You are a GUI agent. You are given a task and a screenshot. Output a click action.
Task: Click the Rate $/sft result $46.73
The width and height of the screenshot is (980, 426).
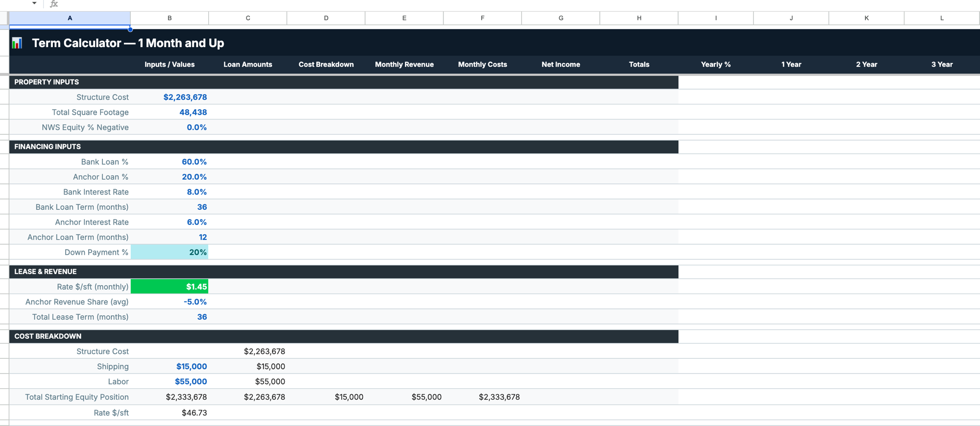click(x=194, y=413)
